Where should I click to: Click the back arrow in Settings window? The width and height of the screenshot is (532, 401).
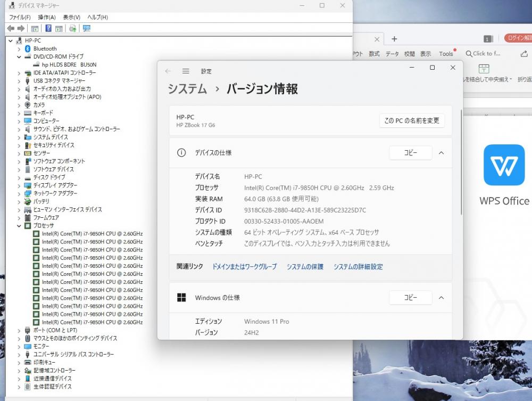click(x=168, y=71)
